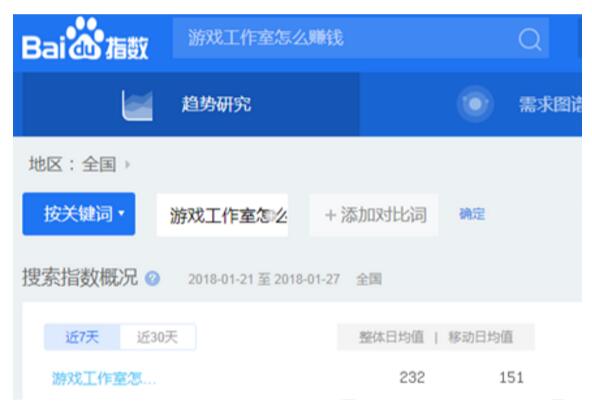The image size is (592, 417).
Task: Expand the 地区 全国 region selector arrow
Action: (x=127, y=165)
